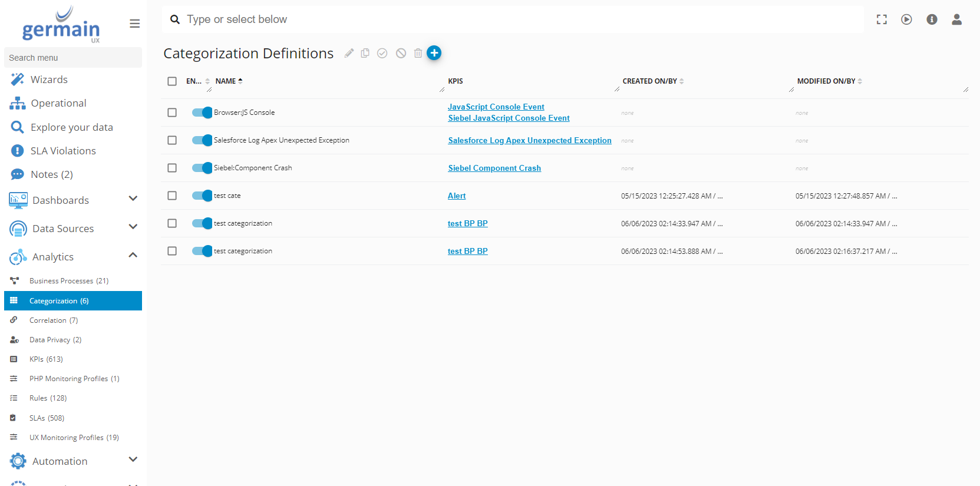Click the Search menu input field
This screenshot has height=486, width=980.
(73, 58)
